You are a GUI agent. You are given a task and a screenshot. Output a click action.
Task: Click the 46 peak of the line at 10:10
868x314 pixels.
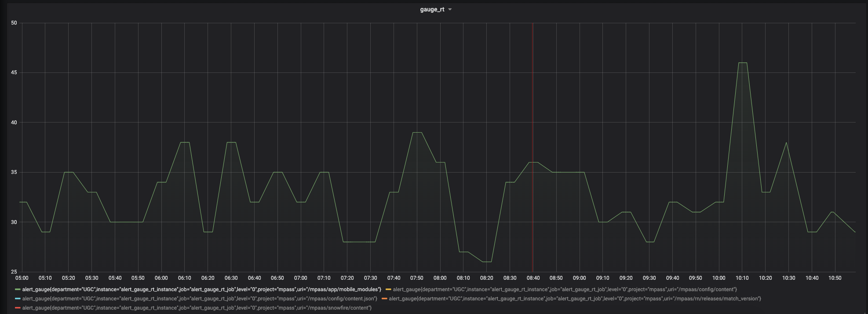click(742, 63)
